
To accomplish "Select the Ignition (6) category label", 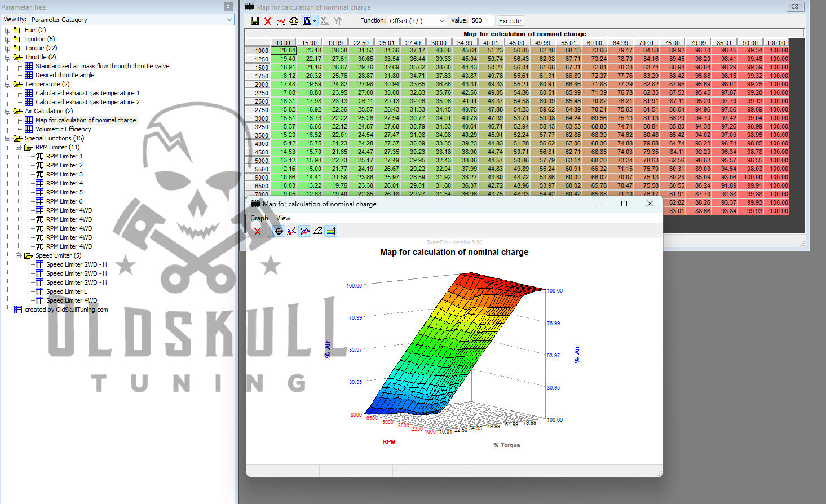I will pyautogui.click(x=39, y=39).
